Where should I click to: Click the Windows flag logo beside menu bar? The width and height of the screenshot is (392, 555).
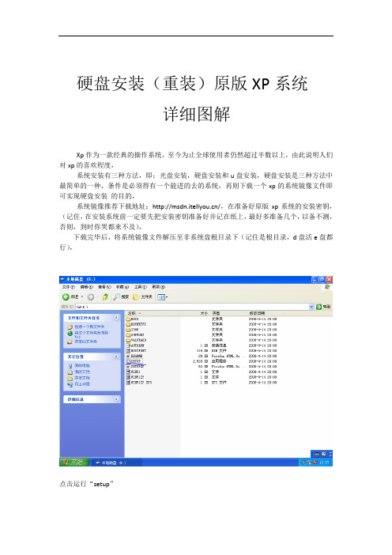(327, 287)
